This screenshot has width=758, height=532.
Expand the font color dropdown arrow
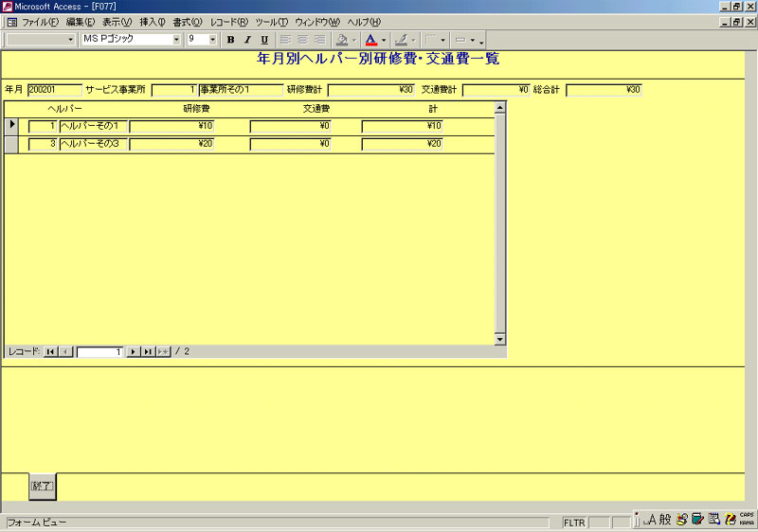click(x=384, y=40)
